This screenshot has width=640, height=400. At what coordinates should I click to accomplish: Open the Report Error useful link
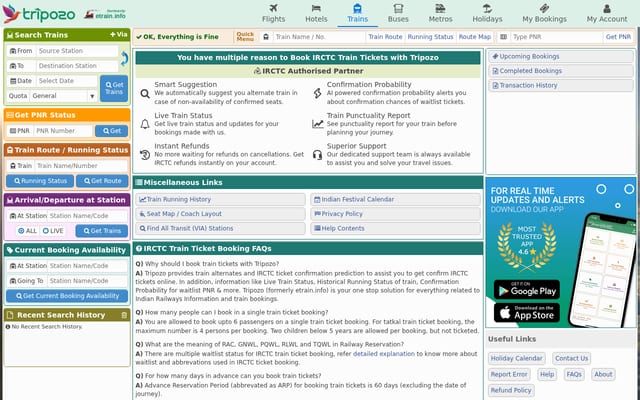click(x=509, y=374)
